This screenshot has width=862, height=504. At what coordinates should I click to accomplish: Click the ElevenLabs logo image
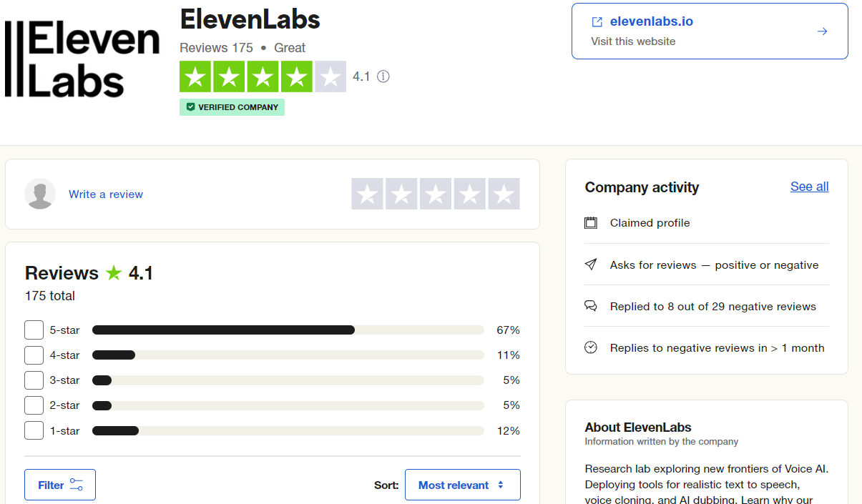click(82, 59)
